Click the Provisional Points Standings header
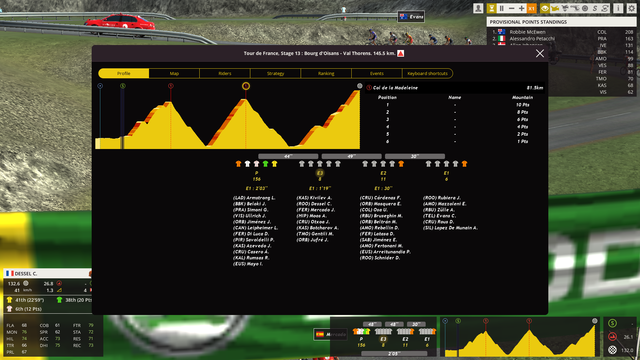Viewport: 640px width, 360px height. click(x=561, y=22)
